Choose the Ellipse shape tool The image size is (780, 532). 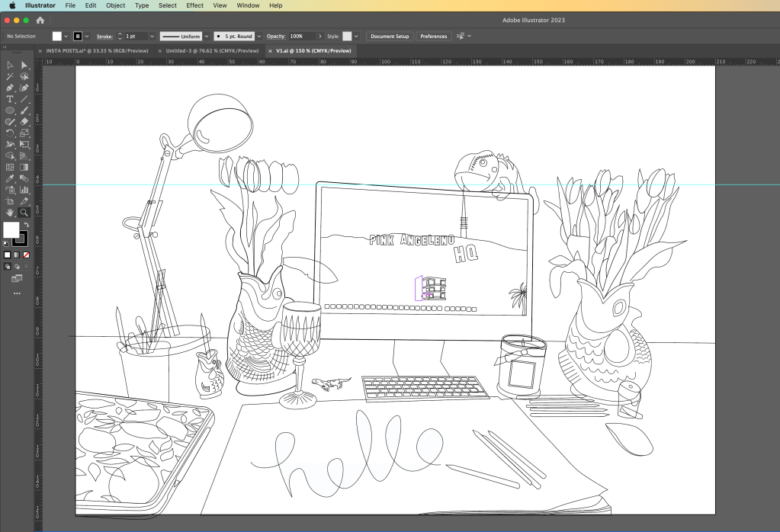point(10,111)
